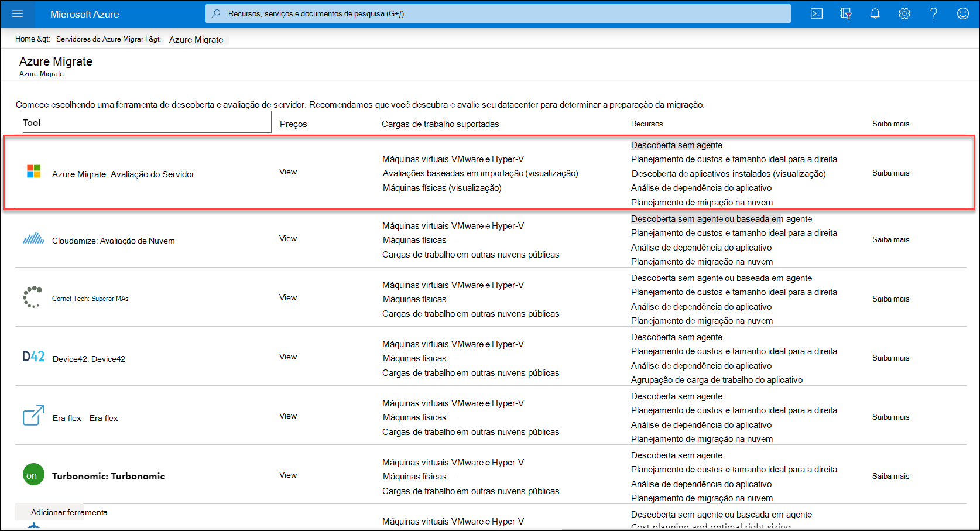Screen dimensions: 980x531
Task: Select Cloudamize: Avaliação de Nuvem tool
Action: click(x=113, y=241)
